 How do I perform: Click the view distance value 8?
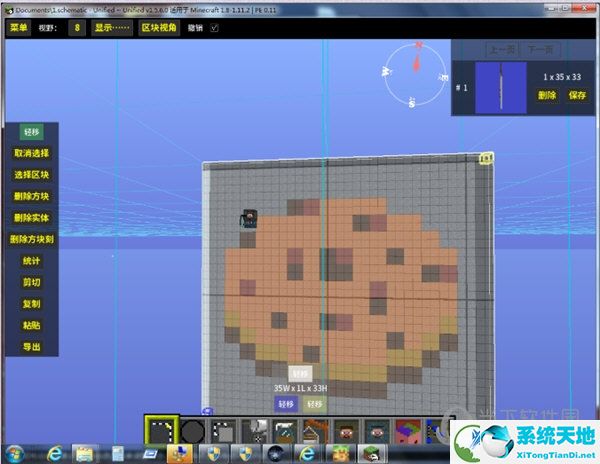click(x=77, y=28)
